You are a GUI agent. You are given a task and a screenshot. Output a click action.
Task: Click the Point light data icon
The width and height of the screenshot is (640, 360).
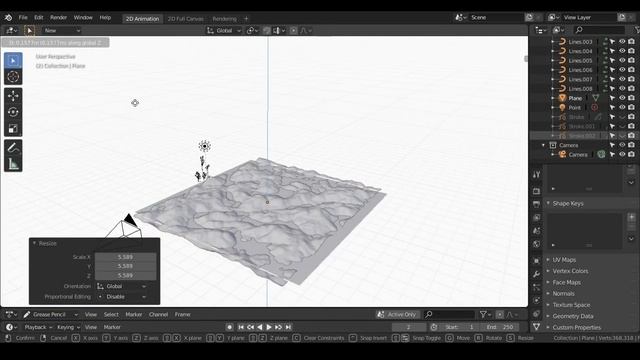point(595,107)
